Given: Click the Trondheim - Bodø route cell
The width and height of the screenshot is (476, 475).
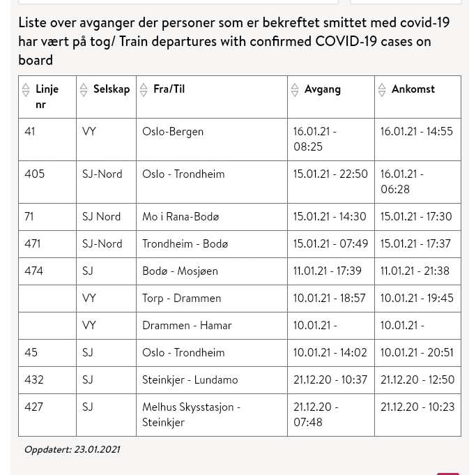Looking at the screenshot, I should [x=185, y=244].
